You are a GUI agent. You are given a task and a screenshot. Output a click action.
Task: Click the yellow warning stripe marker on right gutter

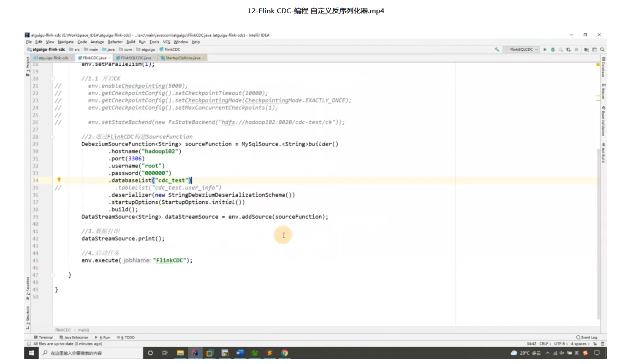[x=598, y=65]
